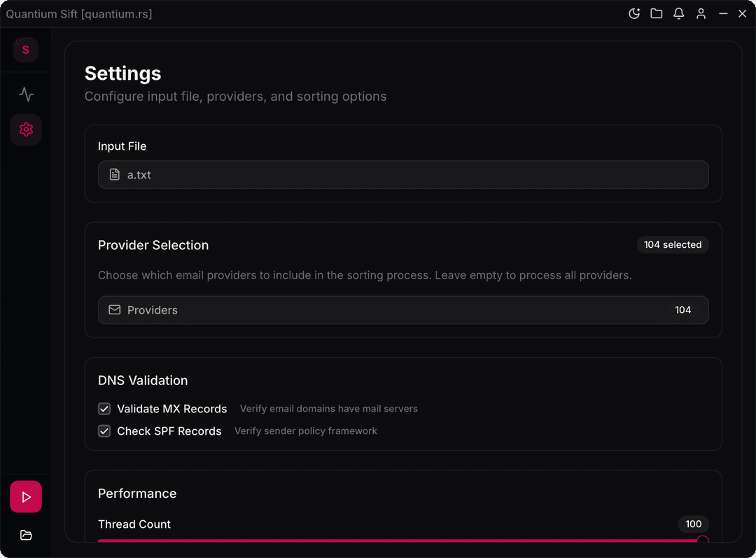Image resolution: width=756 pixels, height=558 pixels.
Task: Click 'Verify email domains have mail servers' text
Action: click(x=329, y=408)
